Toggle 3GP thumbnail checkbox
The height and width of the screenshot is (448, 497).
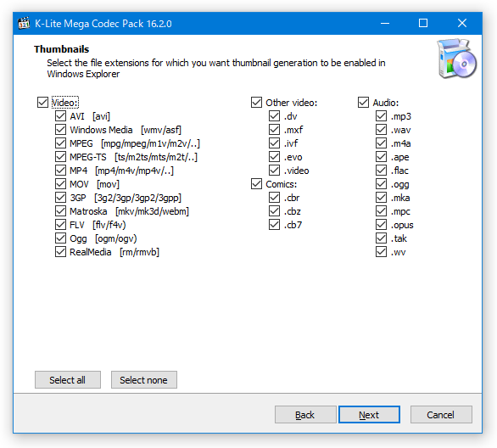pos(60,198)
